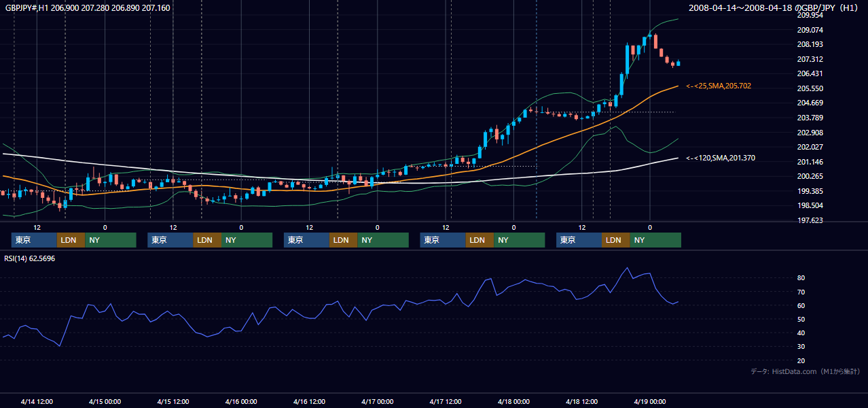Pick the 東京 session block for 4/16
The image size is (868, 408).
[306, 240]
